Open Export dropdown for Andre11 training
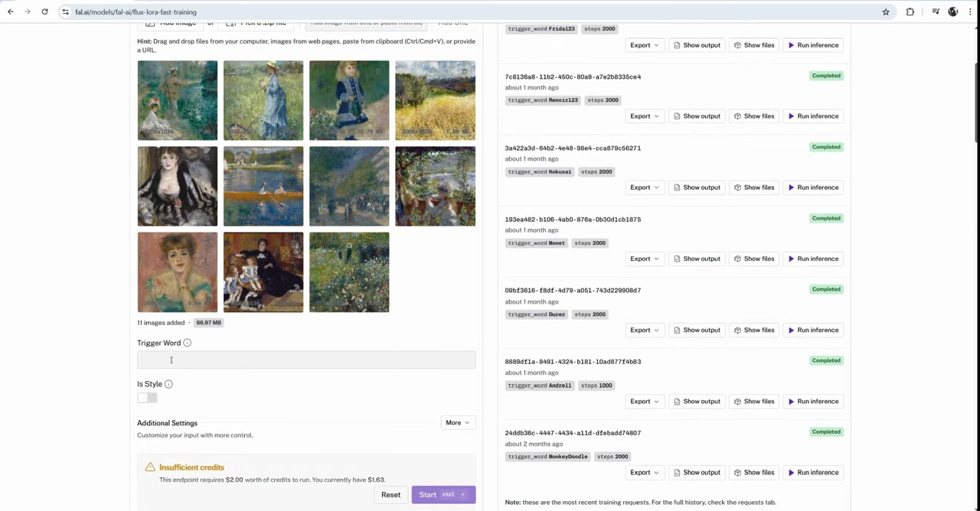 tap(645, 401)
